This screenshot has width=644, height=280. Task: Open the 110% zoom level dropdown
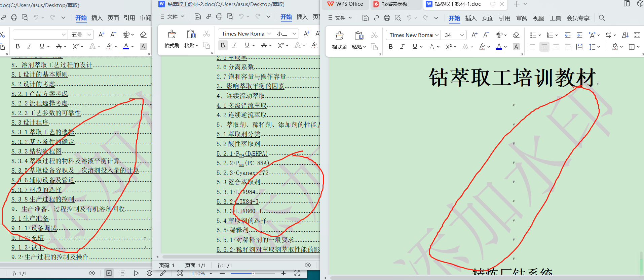[x=211, y=274]
